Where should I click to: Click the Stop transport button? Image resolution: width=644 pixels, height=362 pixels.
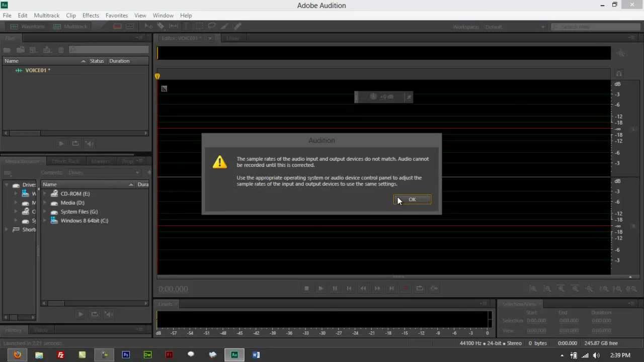click(x=306, y=288)
